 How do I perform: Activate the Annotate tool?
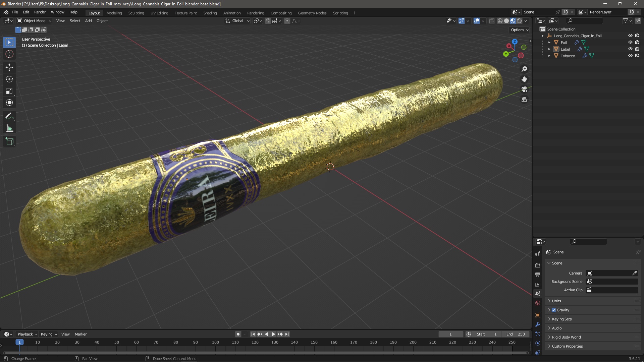point(9,116)
